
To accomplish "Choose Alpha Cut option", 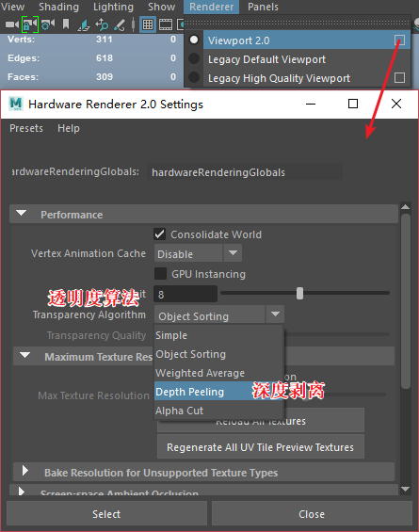I will (218, 411).
